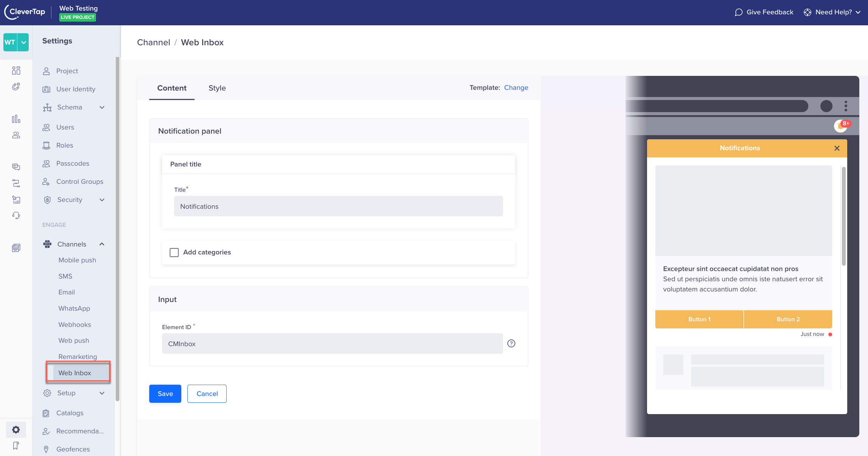Select Web push in Channels menu
868x456 pixels.
(74, 340)
